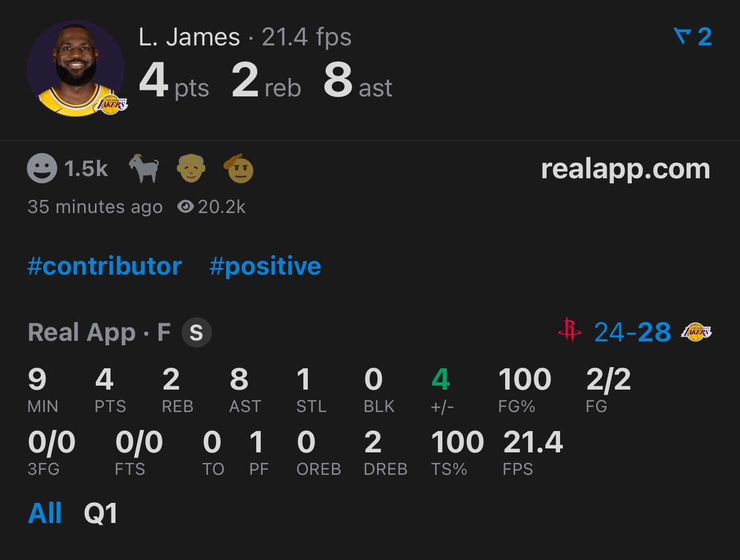
Task: Select the goat emoji reaction
Action: click(x=144, y=168)
